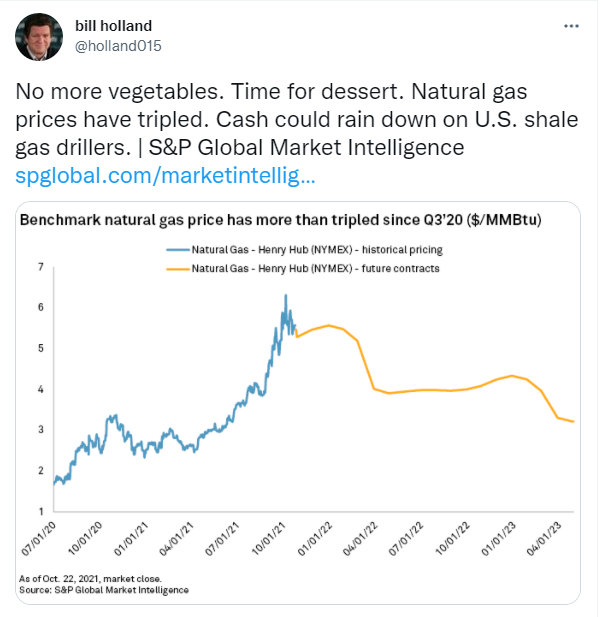Open the tweet's three-dot more options menu
The height and width of the screenshot is (617, 607).
point(569,22)
